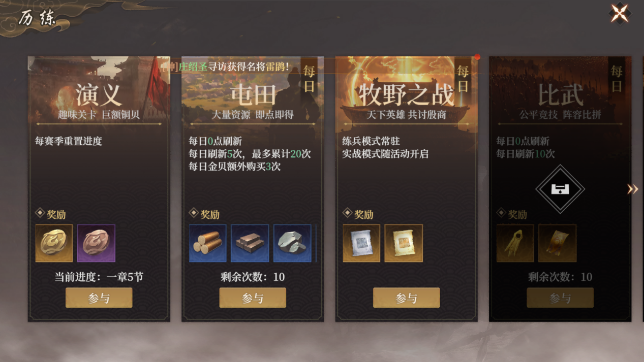Click the scrolling announcement about 雷鹃
Image resolution: width=644 pixels, height=362 pixels.
[x=229, y=66]
